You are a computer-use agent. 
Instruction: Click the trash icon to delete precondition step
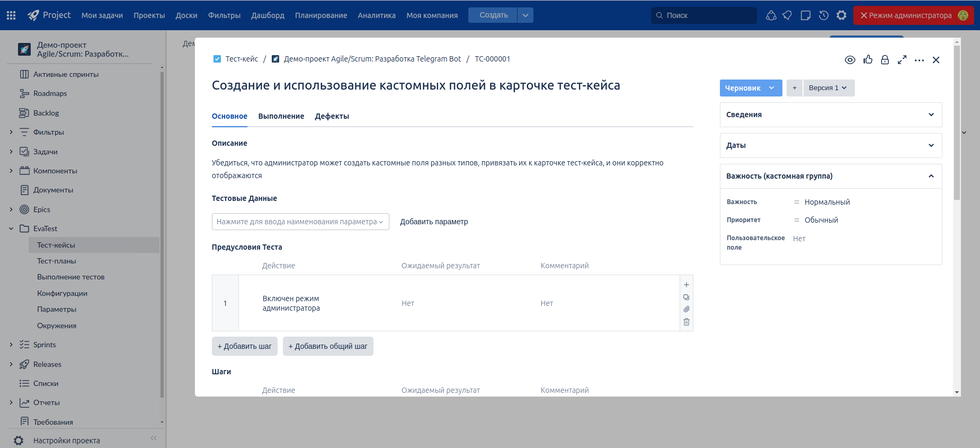tap(687, 322)
